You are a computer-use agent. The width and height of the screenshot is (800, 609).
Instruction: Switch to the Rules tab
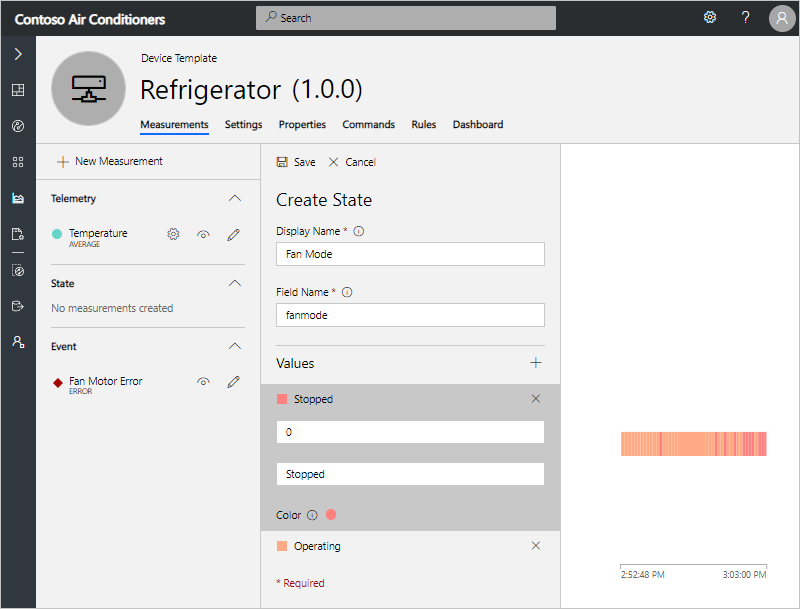tap(423, 125)
